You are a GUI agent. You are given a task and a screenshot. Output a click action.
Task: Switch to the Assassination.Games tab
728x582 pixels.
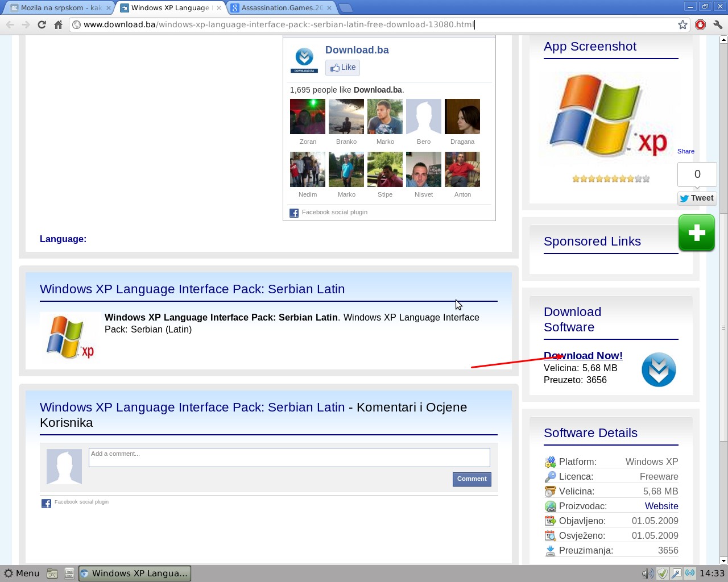tap(281, 8)
